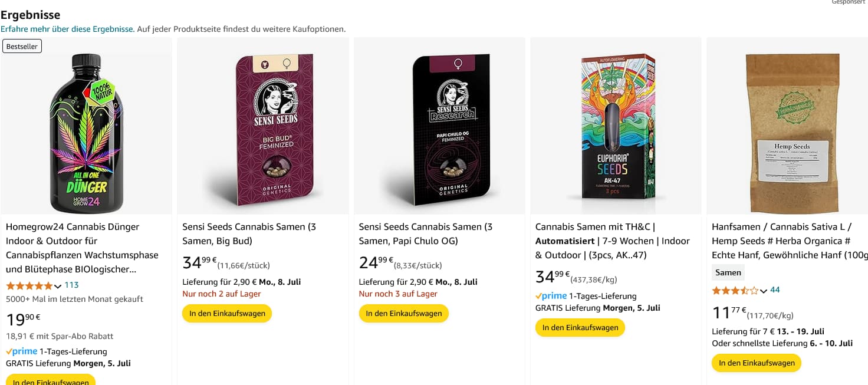Viewport: 868px width, 385px height.
Task: Click 'Erfahre mehr über diese Ergebnisse' link
Action: point(67,29)
